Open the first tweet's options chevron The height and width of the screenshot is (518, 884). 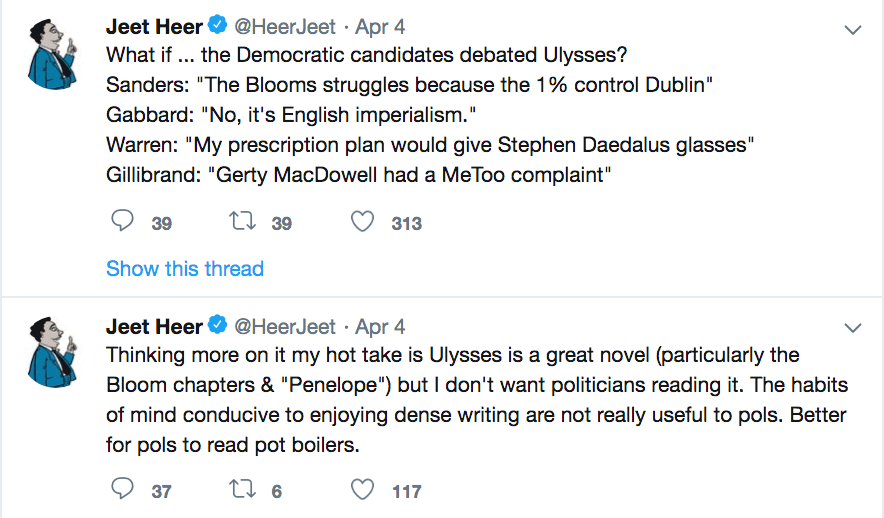coord(853,30)
